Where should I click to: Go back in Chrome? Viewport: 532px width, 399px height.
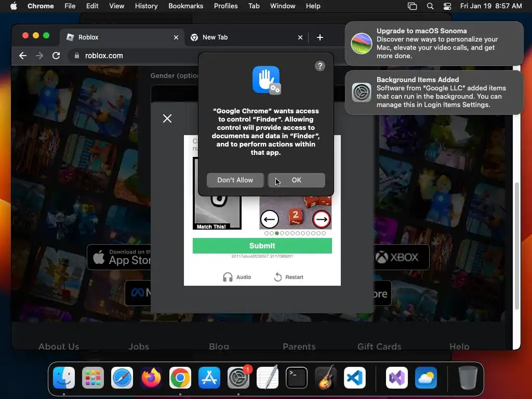click(x=23, y=56)
